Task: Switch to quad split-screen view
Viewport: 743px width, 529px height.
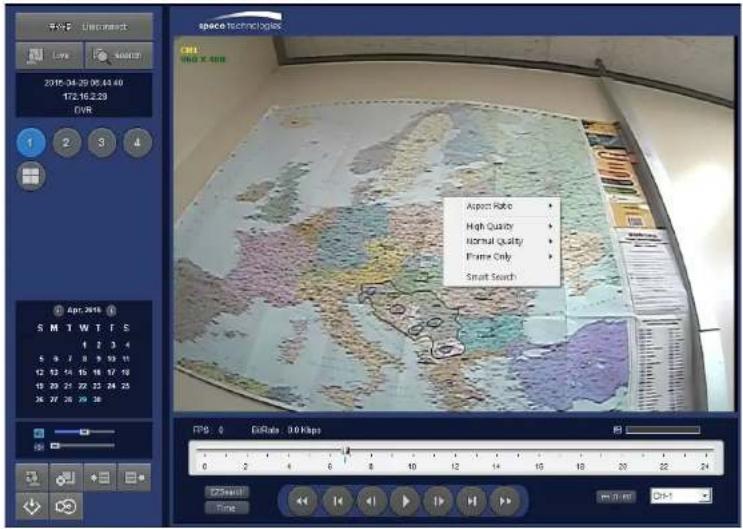Action: [31, 176]
